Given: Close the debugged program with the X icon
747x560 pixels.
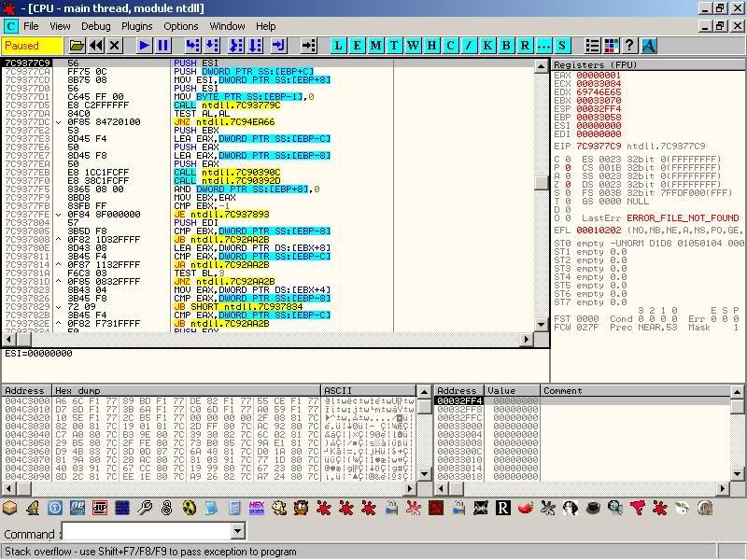Looking at the screenshot, I should tap(114, 45).
